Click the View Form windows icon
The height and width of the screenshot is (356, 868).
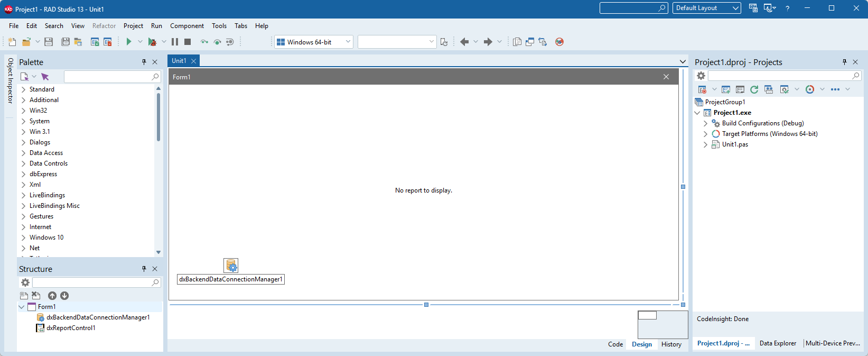point(530,42)
